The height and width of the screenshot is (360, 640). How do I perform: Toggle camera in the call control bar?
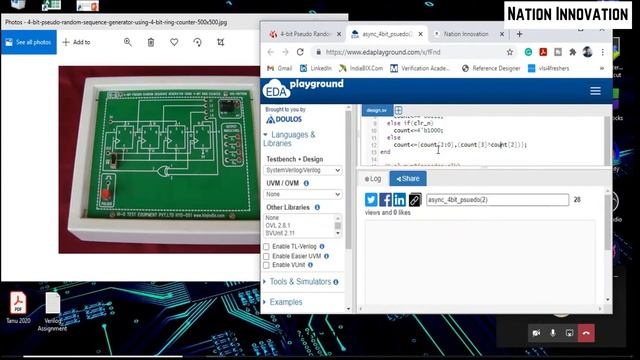536,333
